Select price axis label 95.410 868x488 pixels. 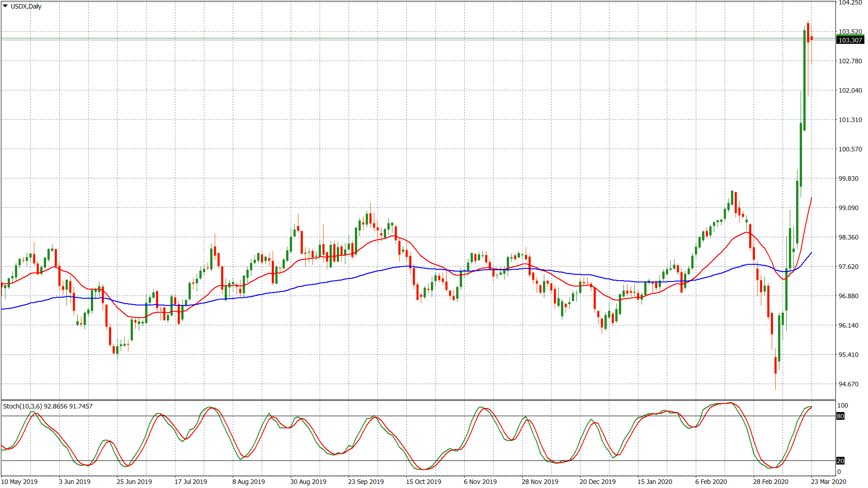point(849,355)
